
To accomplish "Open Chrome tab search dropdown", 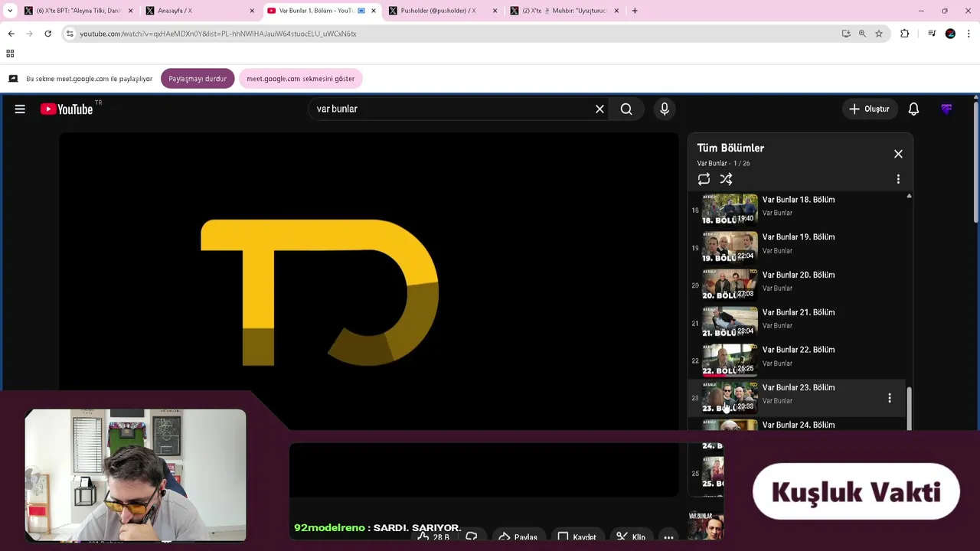I will point(10,11).
